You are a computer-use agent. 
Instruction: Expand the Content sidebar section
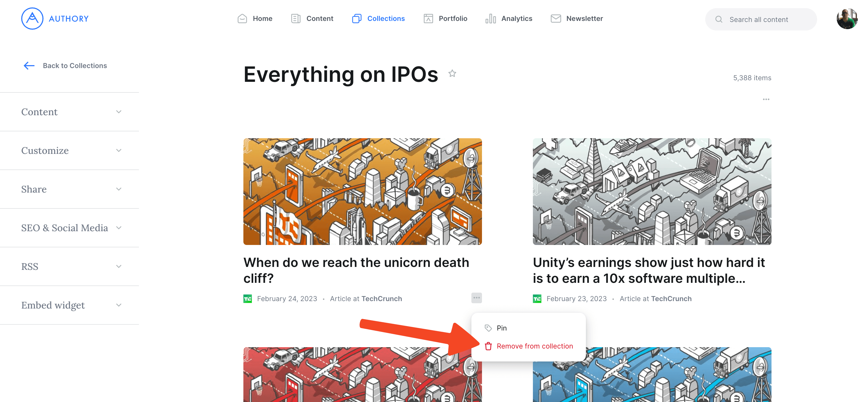click(69, 112)
